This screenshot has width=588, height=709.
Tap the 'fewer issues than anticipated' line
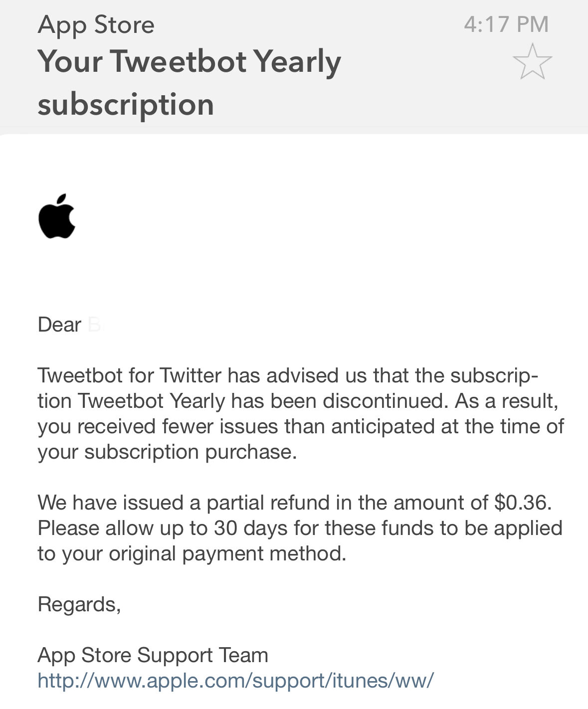pyautogui.click(x=301, y=426)
